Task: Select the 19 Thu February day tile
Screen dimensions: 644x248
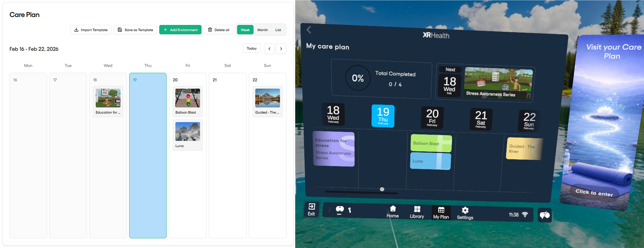Action: (383, 116)
